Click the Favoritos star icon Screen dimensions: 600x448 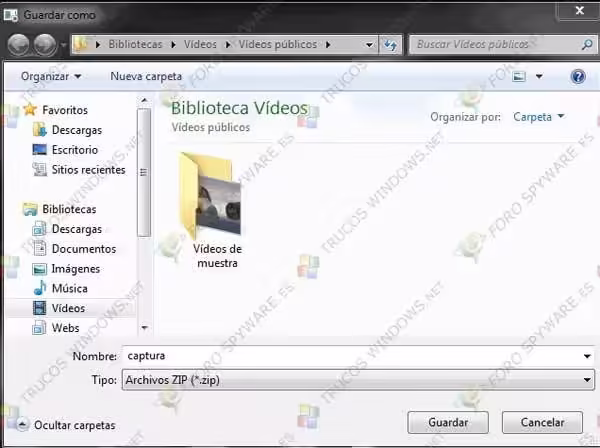pyautogui.click(x=30, y=109)
